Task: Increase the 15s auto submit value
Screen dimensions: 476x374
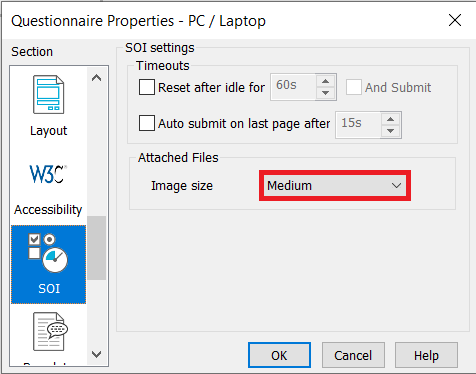Action: [390, 119]
